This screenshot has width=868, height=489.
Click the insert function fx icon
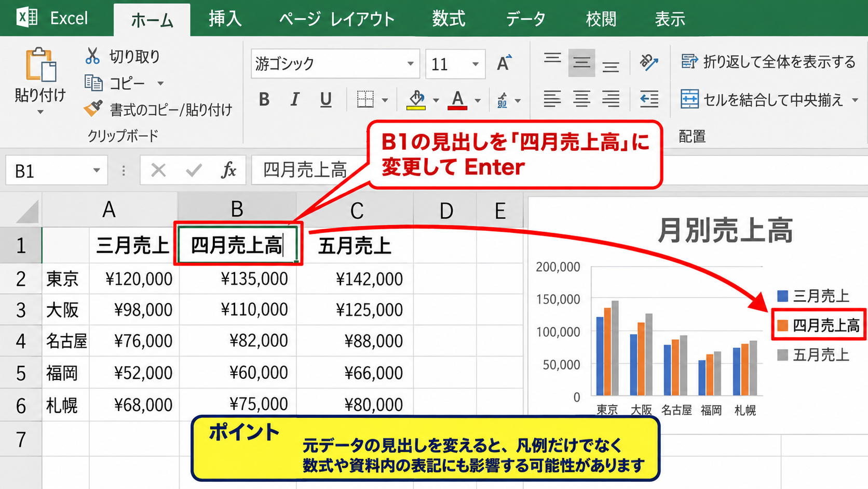point(228,169)
